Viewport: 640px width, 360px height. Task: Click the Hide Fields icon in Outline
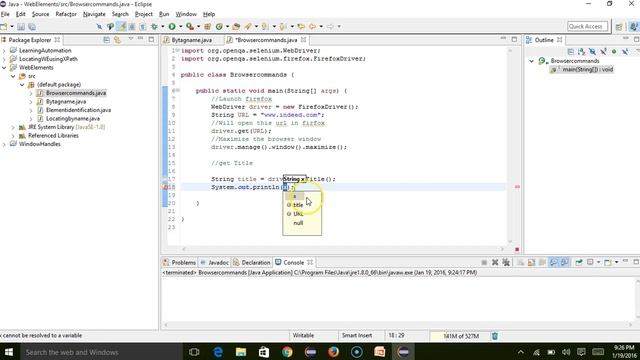tap(592, 52)
